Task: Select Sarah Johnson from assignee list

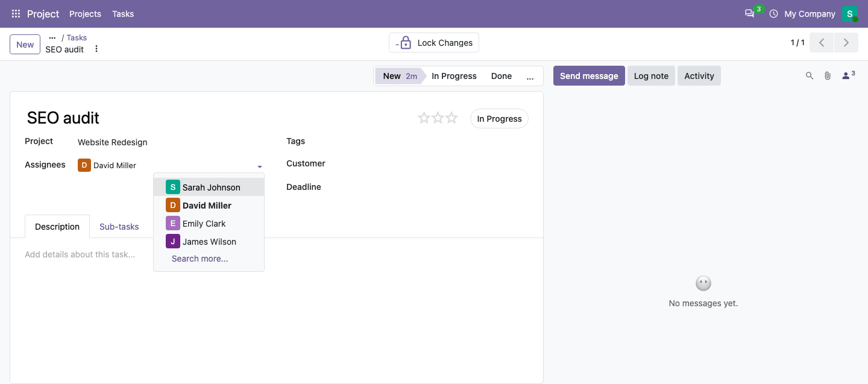Action: (x=209, y=187)
